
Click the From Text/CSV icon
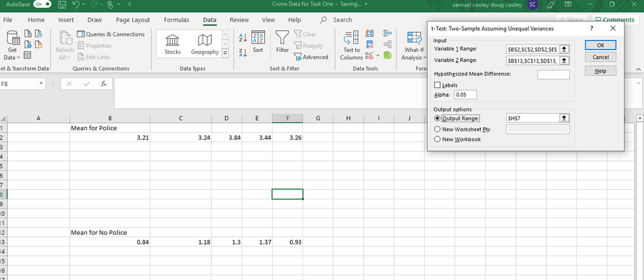click(x=28, y=33)
